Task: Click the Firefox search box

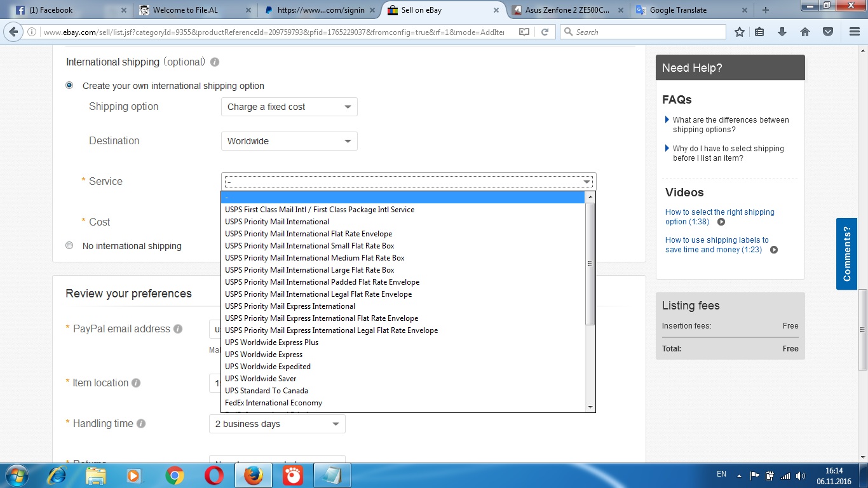Action: [642, 32]
